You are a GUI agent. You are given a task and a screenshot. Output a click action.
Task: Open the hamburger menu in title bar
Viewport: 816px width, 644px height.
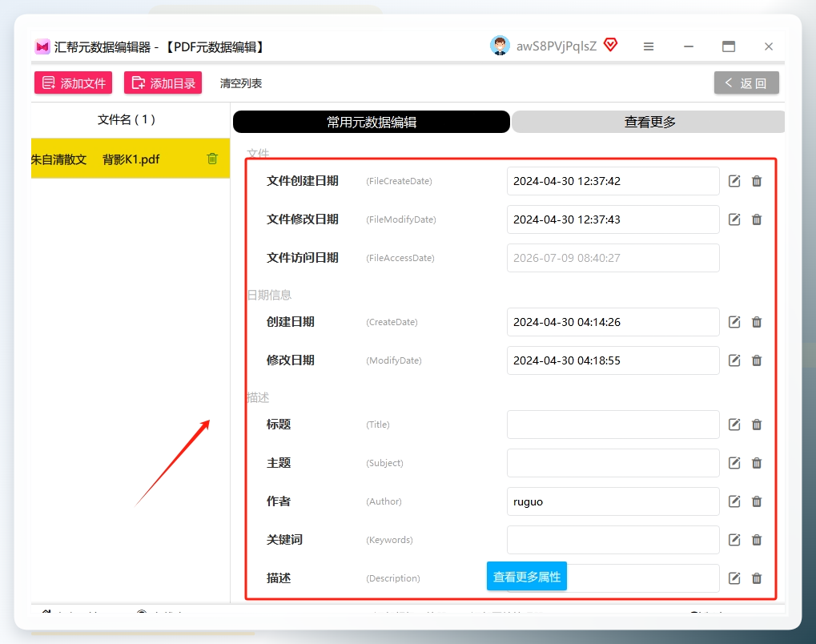(x=649, y=46)
